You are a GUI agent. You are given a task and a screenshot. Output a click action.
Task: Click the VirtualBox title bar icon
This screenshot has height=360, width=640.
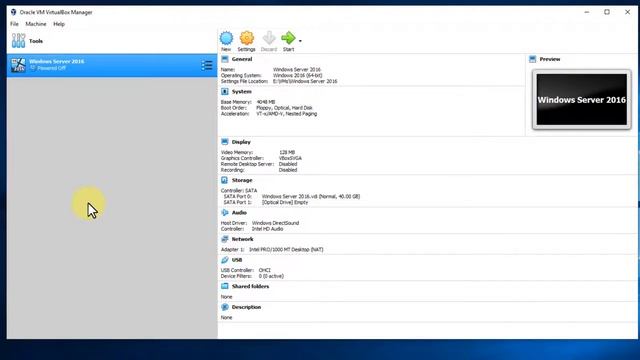pos(13,12)
